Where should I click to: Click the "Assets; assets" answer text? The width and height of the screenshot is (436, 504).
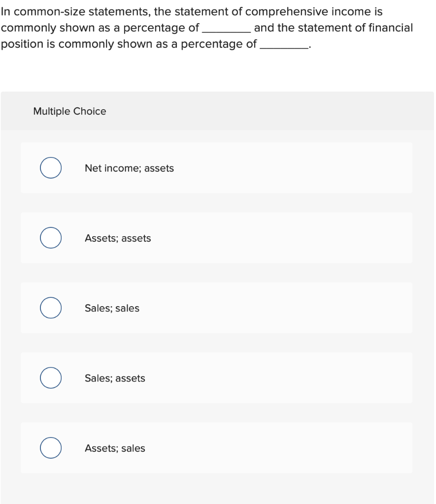pos(118,238)
